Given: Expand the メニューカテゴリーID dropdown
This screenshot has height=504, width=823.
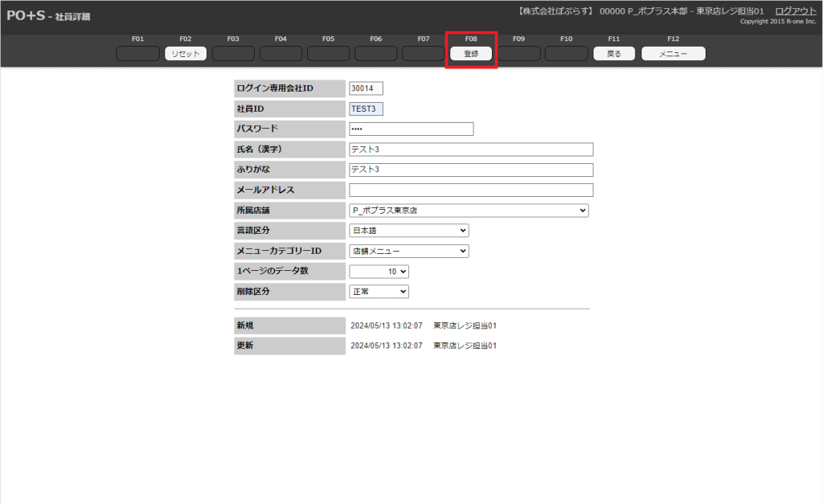Looking at the screenshot, I should [x=408, y=251].
